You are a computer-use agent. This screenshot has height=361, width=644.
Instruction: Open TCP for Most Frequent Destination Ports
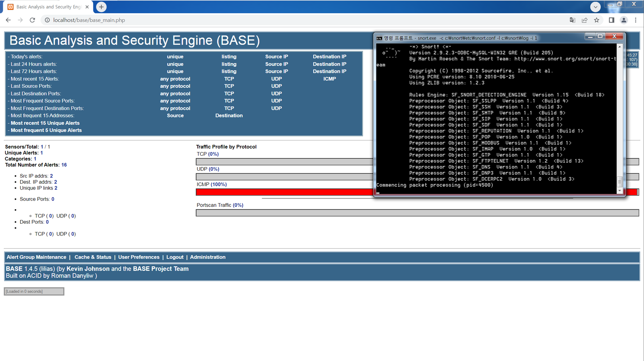pyautogui.click(x=229, y=108)
